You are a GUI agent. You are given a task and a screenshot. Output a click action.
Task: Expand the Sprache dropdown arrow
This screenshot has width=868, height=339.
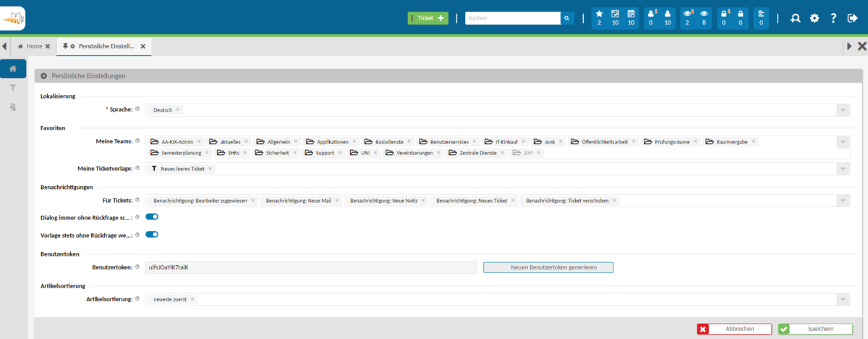(843, 110)
